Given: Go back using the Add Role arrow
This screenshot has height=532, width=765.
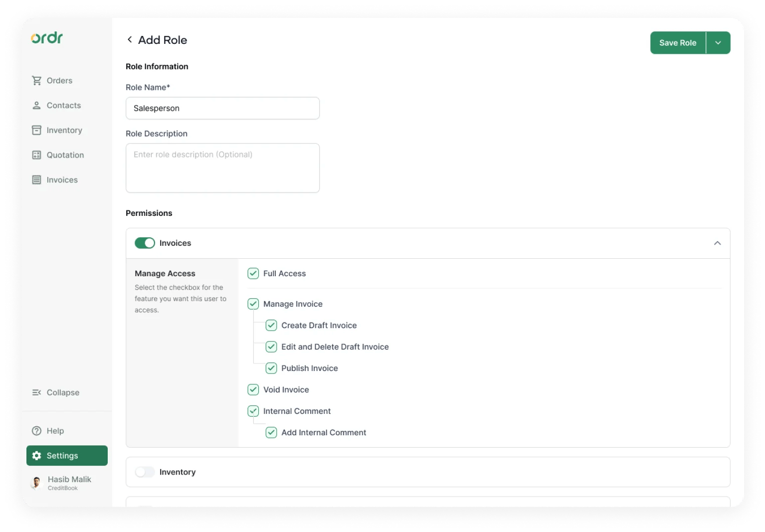Looking at the screenshot, I should coord(130,40).
